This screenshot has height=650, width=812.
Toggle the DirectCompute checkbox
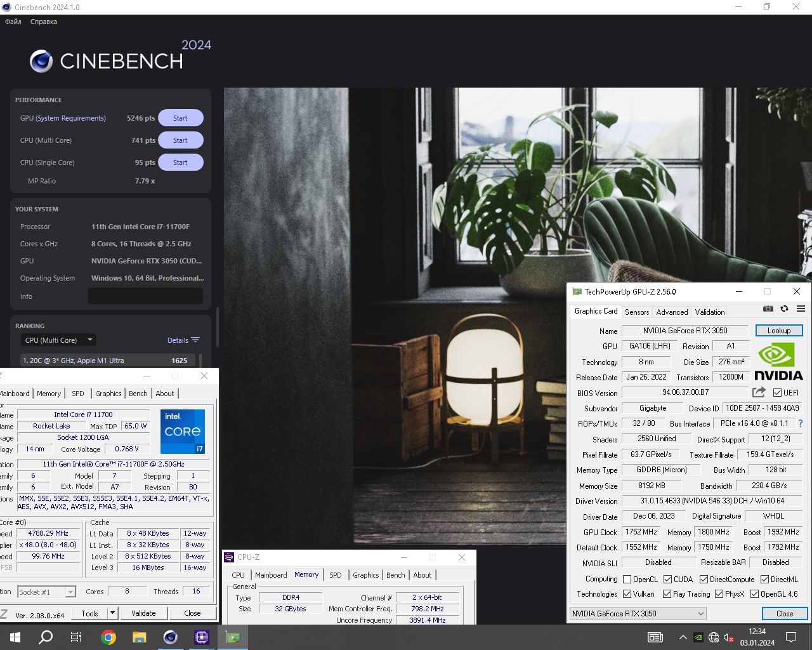704,580
